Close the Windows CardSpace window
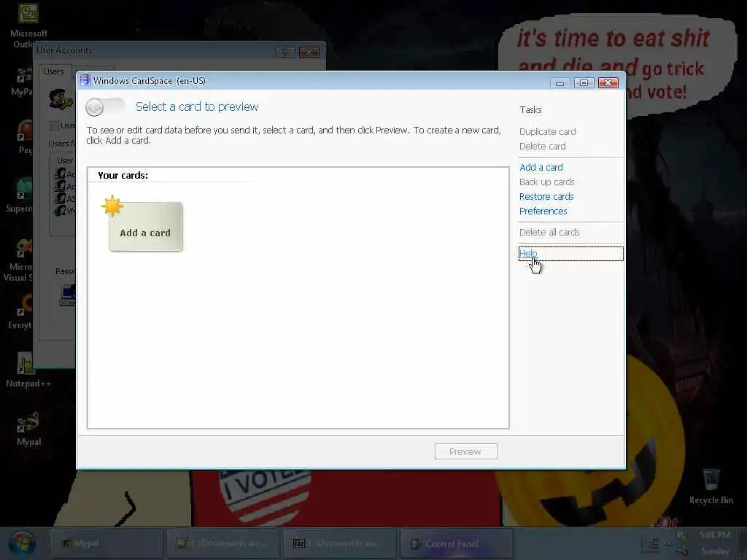Image resolution: width=747 pixels, height=560 pixels. click(x=608, y=83)
